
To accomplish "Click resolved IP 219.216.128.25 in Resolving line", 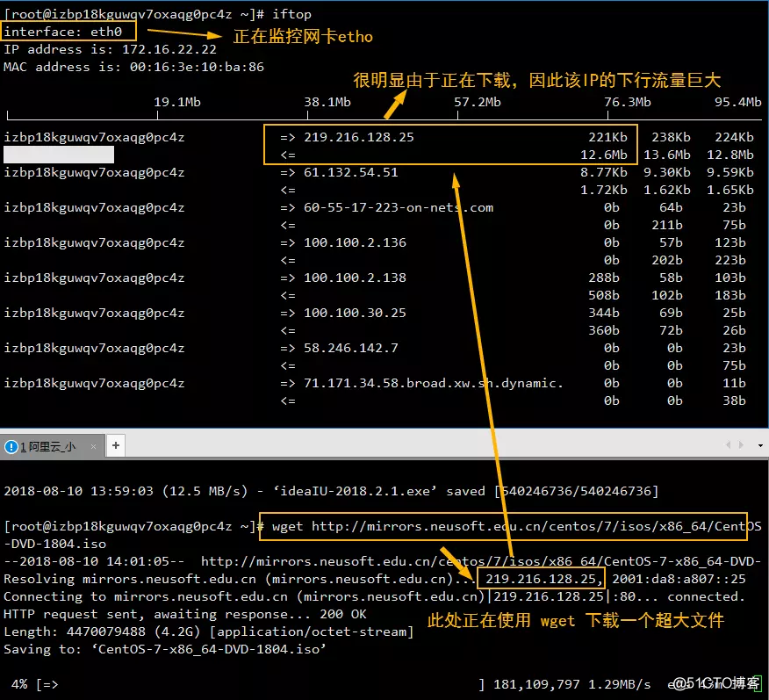I will (541, 579).
